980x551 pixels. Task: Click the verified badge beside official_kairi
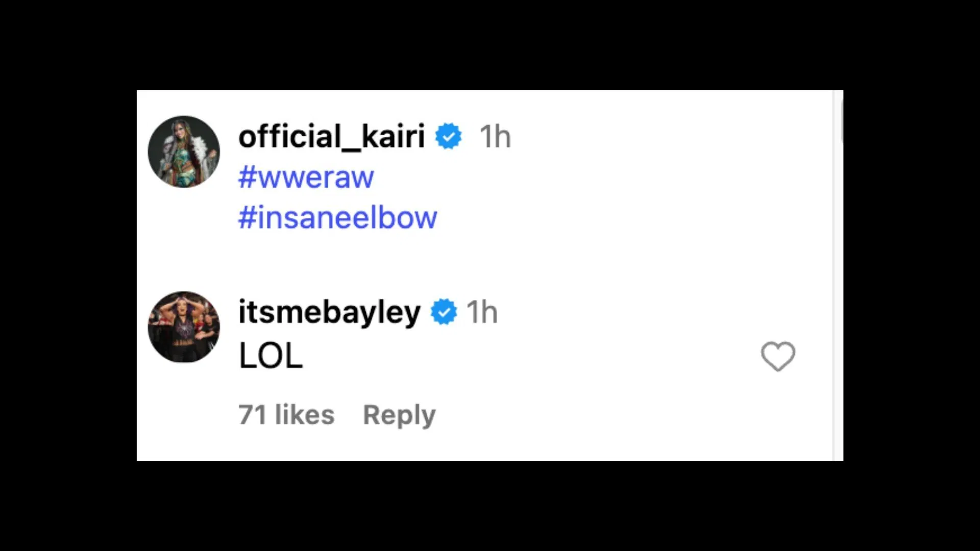pos(448,136)
